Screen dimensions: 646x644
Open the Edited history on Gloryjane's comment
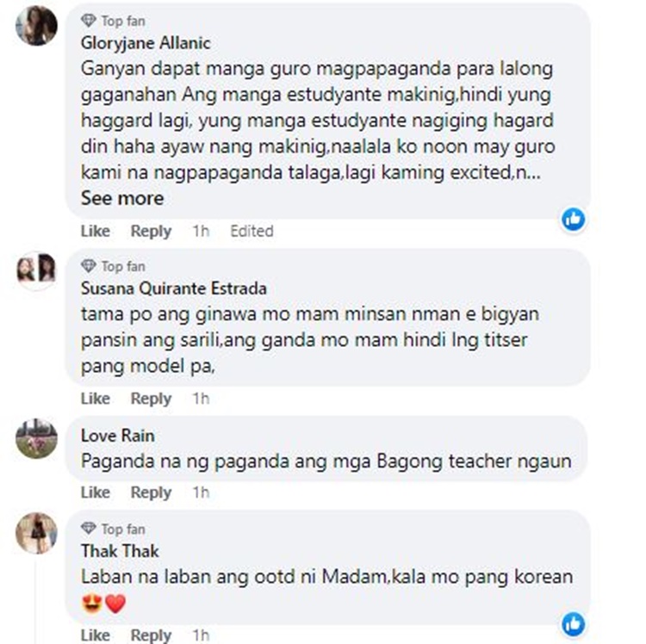coord(252,231)
